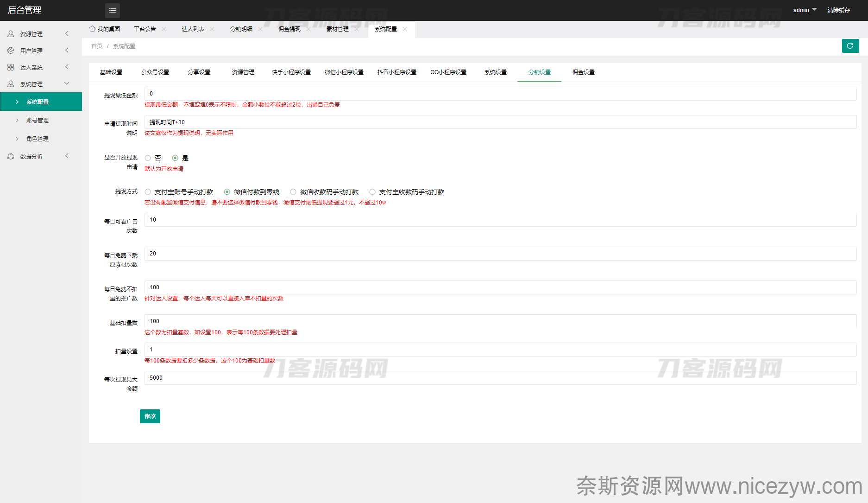Click the 提现最低金额 input field

coord(500,94)
